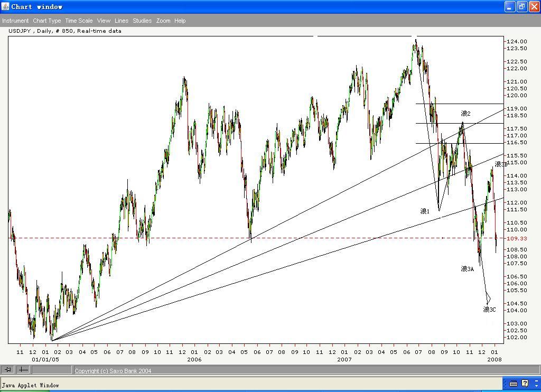541x392 pixels.
Task: Click the USDJPY Daily chart title text
Action: click(65, 31)
